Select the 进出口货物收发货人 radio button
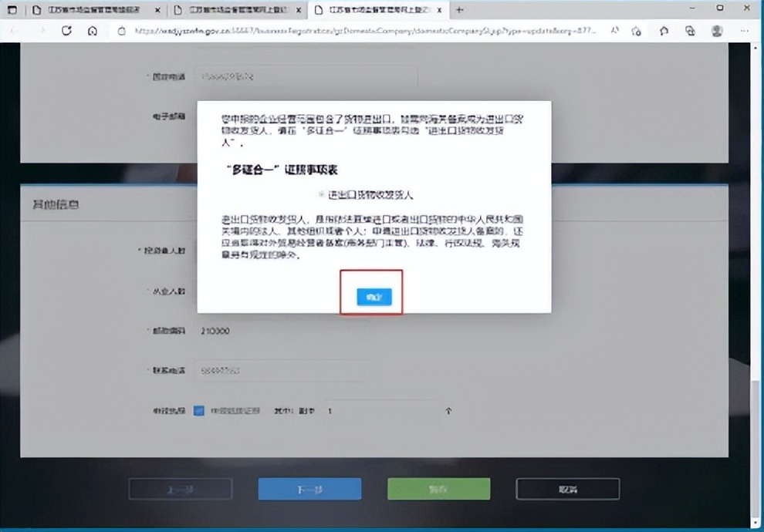Screen dimensions: 764x532 321,194
